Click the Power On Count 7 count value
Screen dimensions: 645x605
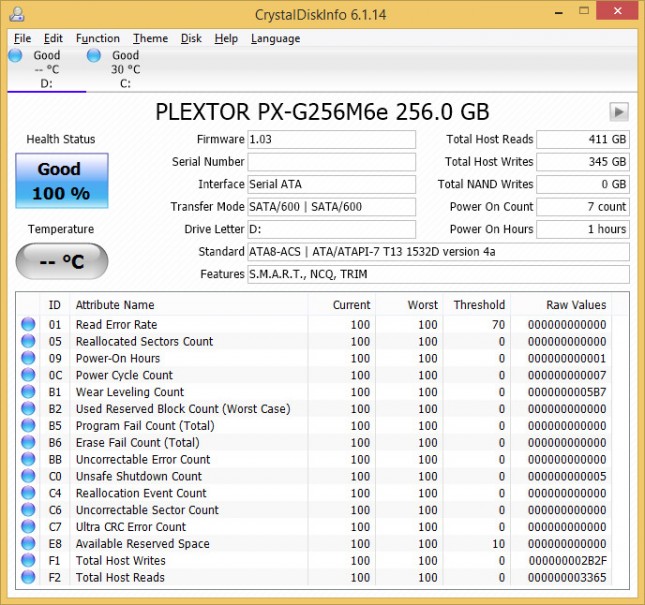click(x=583, y=207)
